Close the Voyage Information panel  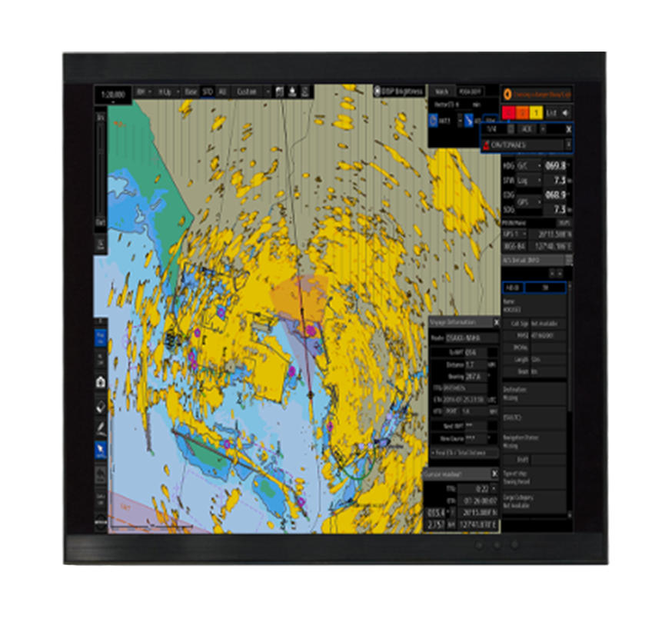[497, 322]
